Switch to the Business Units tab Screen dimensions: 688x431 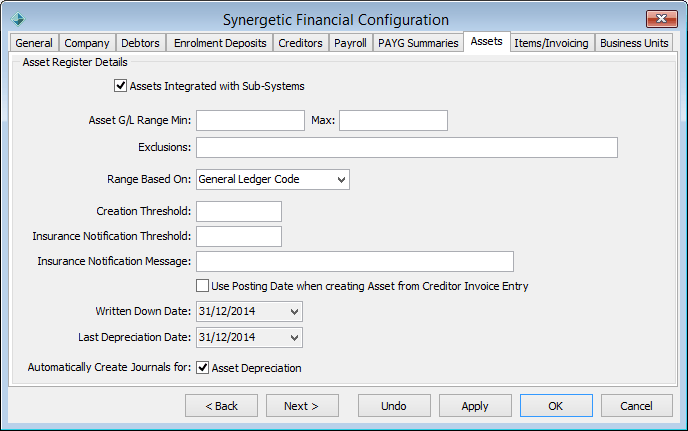[x=634, y=43]
